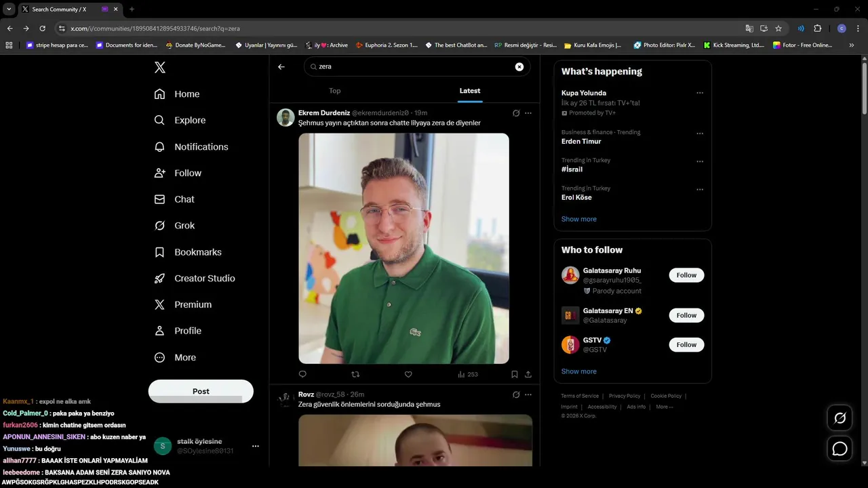Share the Ekrem Durdeniz post
This screenshot has height=488, width=868.
pos(528,374)
